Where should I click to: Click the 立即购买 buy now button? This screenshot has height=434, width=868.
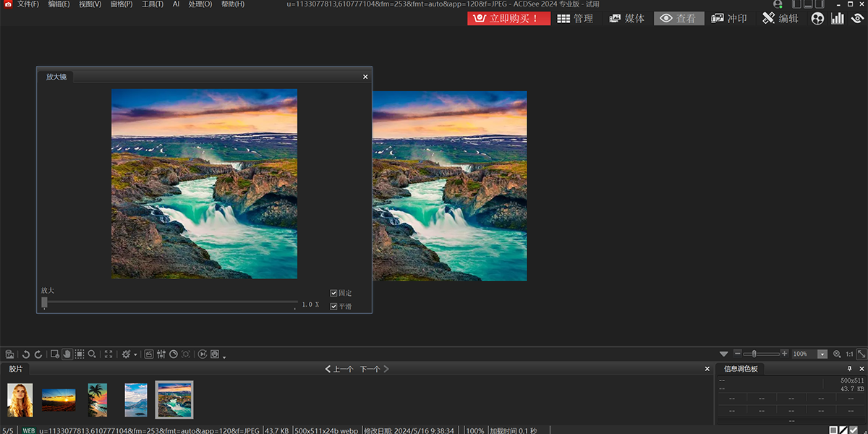tap(509, 18)
